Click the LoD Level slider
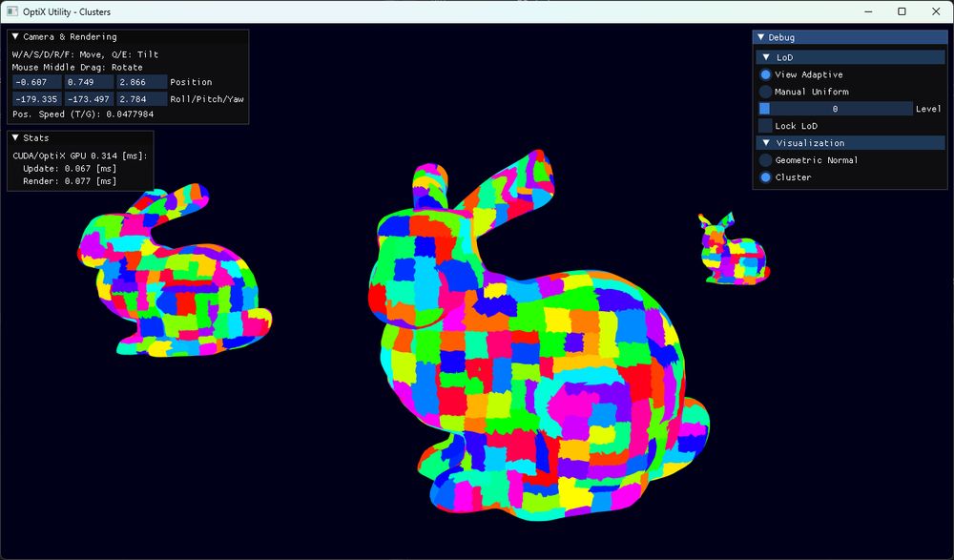Screen dimensions: 954x560 coord(836,109)
